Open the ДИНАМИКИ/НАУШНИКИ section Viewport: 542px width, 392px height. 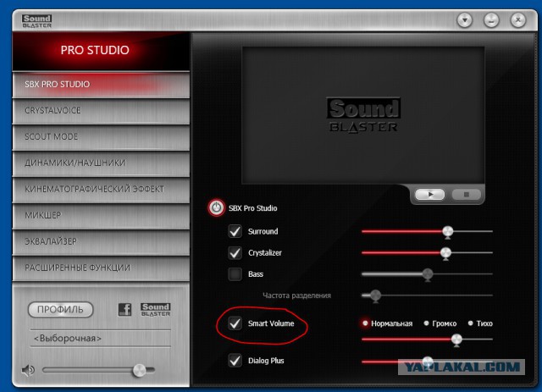[101, 163]
